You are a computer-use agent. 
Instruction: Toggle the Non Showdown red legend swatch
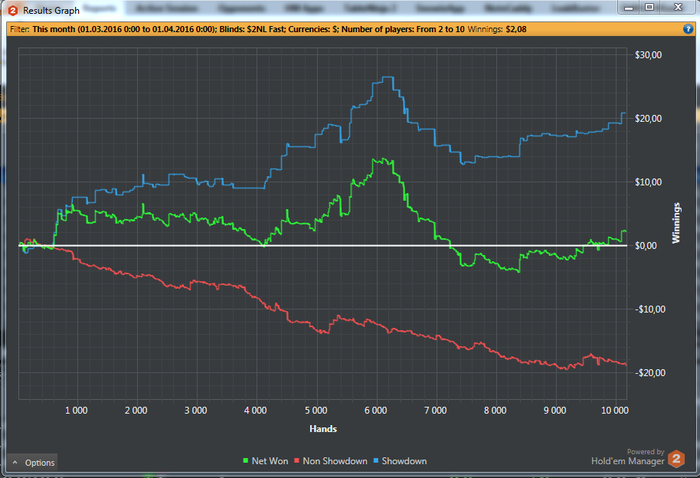click(x=296, y=461)
